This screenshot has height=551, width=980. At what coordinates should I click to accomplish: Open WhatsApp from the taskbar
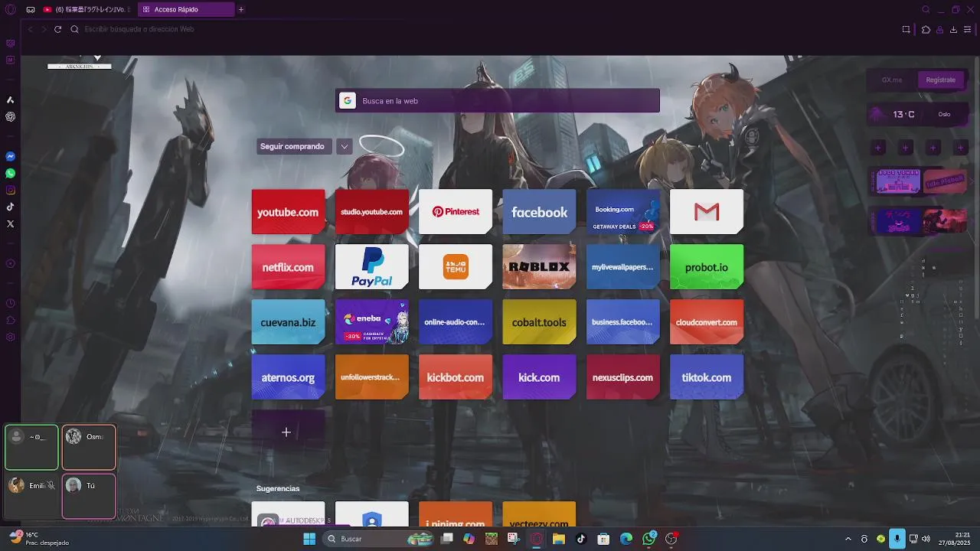(x=649, y=539)
